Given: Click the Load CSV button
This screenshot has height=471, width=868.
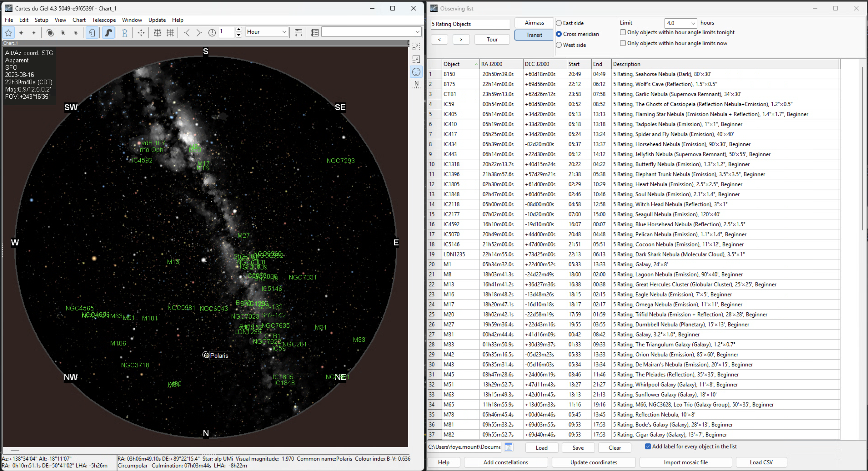Looking at the screenshot, I should 761,462.
